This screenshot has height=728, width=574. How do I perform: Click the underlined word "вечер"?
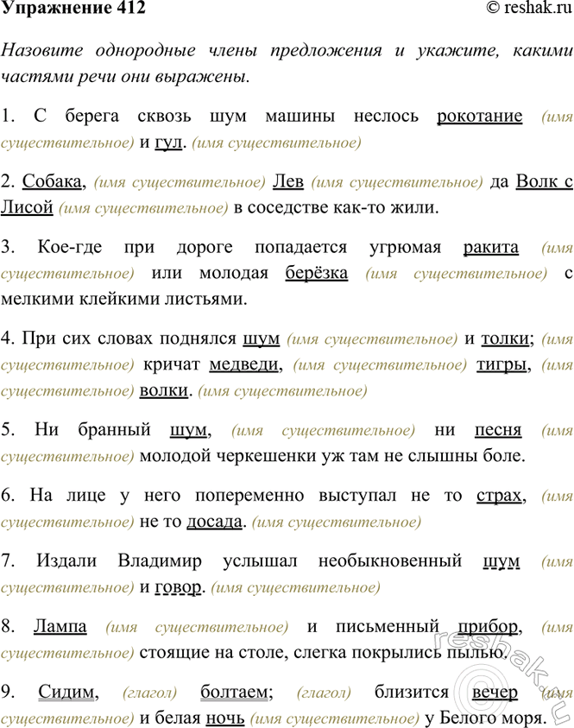pyautogui.click(x=495, y=693)
